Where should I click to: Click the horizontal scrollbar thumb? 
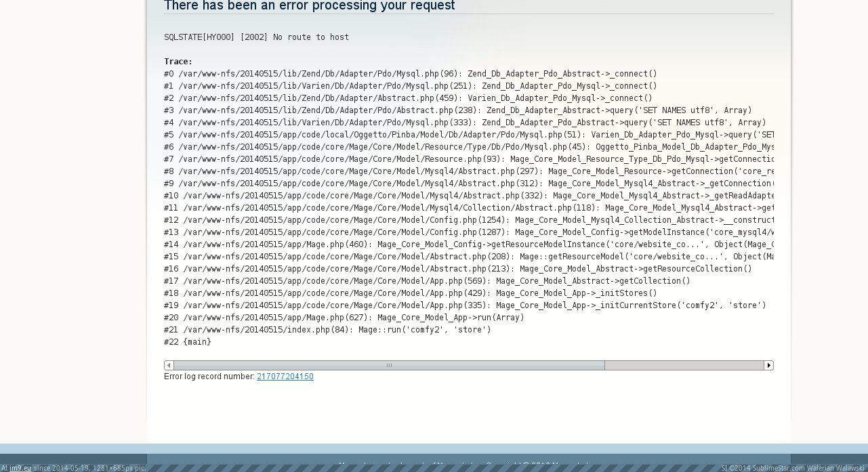click(389, 365)
